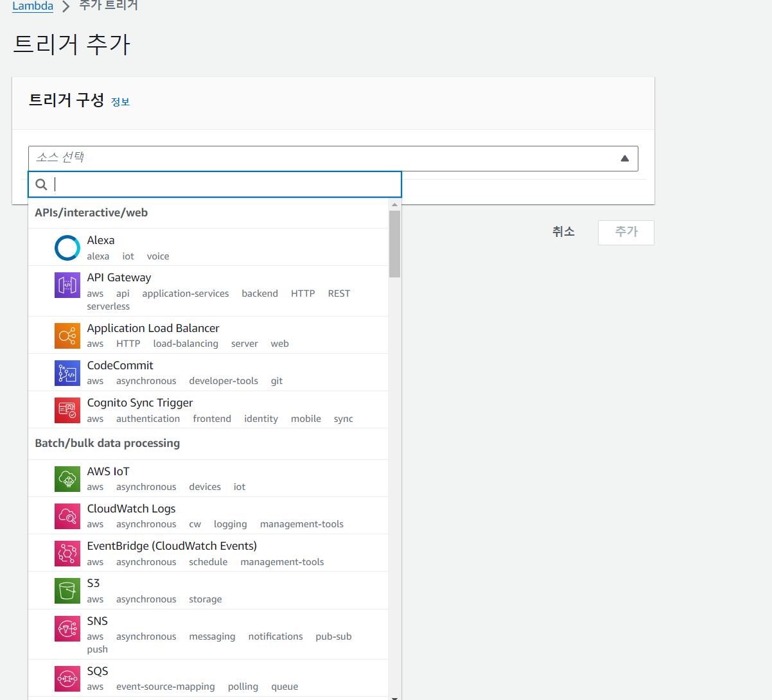This screenshot has height=700, width=772.
Task: Click the 'serverless' tag under API Gateway
Action: click(x=109, y=306)
